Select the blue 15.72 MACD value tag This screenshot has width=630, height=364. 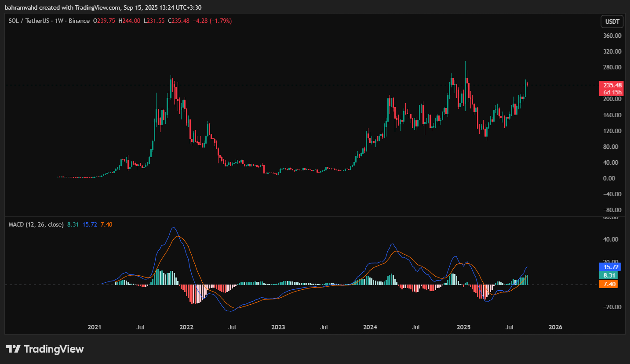coord(611,267)
